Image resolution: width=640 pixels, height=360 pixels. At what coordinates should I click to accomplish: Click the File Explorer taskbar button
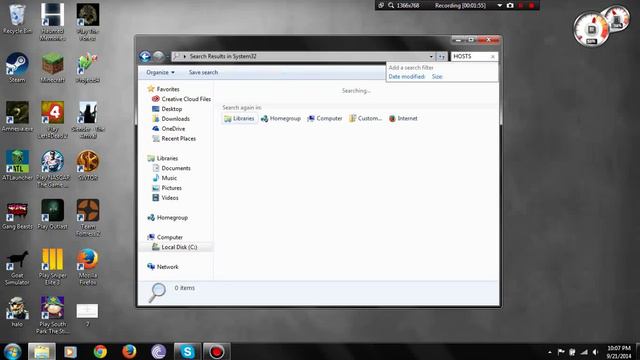click(x=42, y=351)
